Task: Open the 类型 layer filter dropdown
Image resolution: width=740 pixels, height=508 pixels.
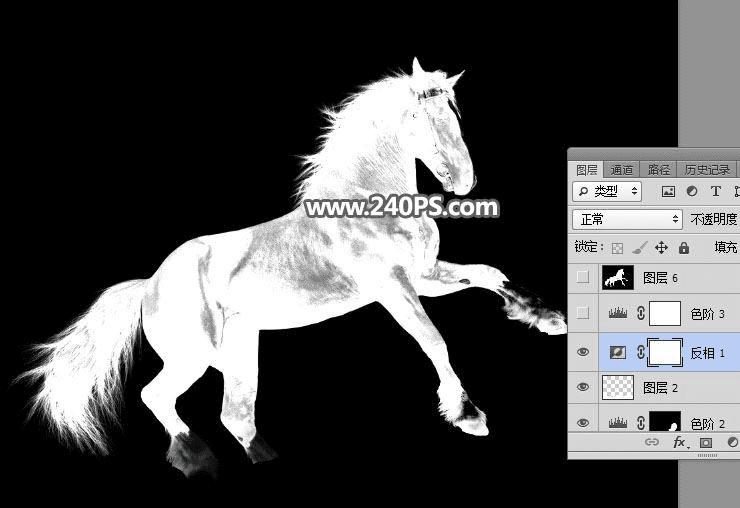Action: pos(607,191)
